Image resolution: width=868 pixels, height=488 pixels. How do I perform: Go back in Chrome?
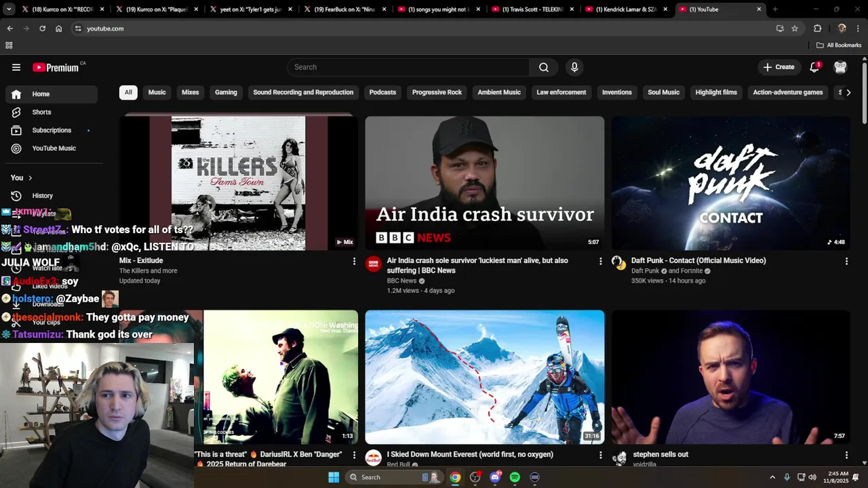tap(9, 28)
